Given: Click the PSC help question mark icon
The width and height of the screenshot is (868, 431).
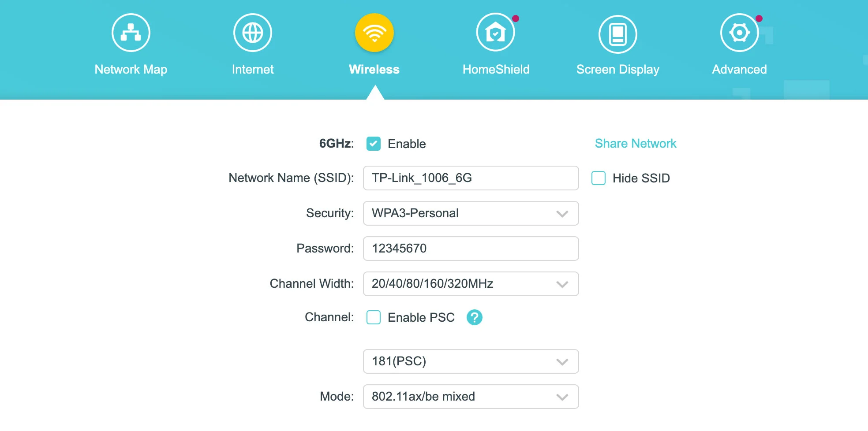Looking at the screenshot, I should click(x=475, y=317).
